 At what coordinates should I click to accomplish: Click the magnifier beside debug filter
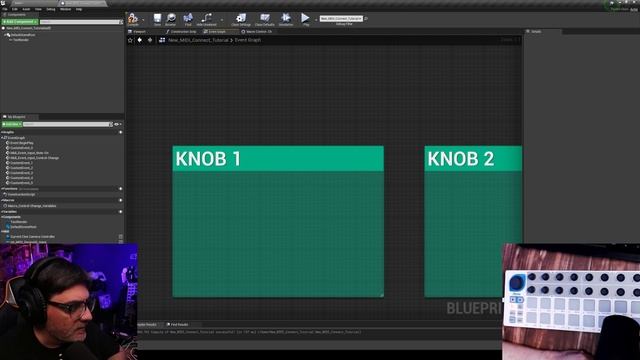(x=366, y=18)
